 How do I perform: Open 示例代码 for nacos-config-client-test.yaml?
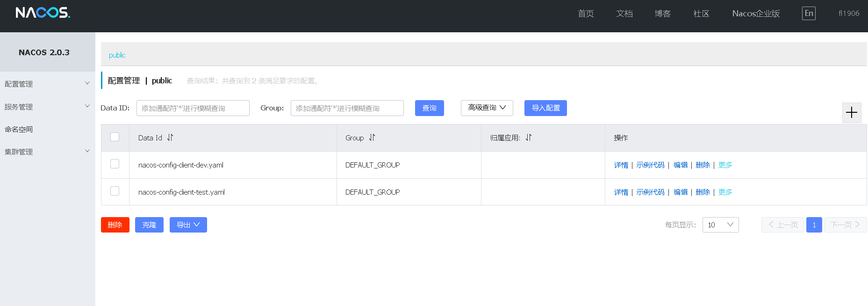coord(650,192)
